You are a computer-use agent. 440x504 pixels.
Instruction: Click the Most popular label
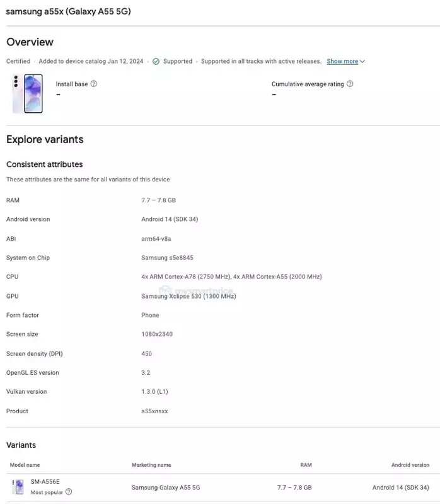(x=47, y=492)
